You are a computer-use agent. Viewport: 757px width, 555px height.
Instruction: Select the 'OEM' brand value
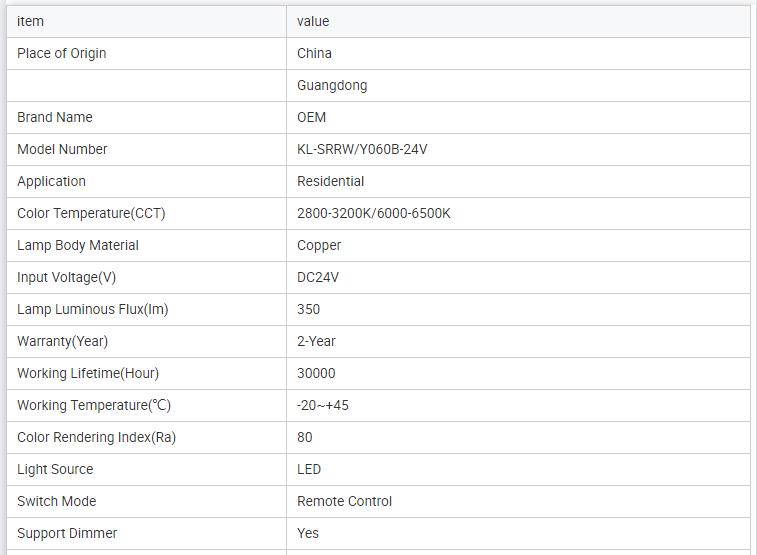pos(312,117)
